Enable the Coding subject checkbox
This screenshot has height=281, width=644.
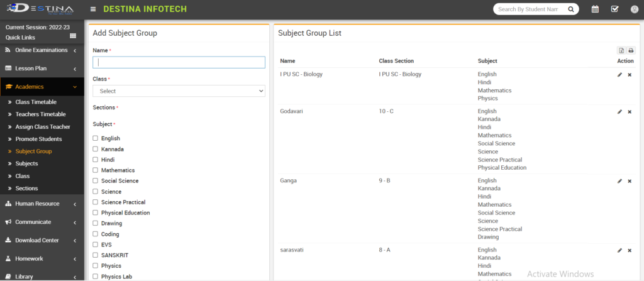tap(95, 234)
